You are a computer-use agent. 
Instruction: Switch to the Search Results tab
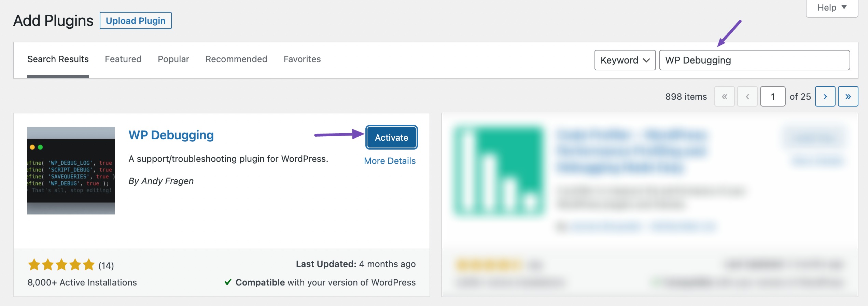click(58, 59)
